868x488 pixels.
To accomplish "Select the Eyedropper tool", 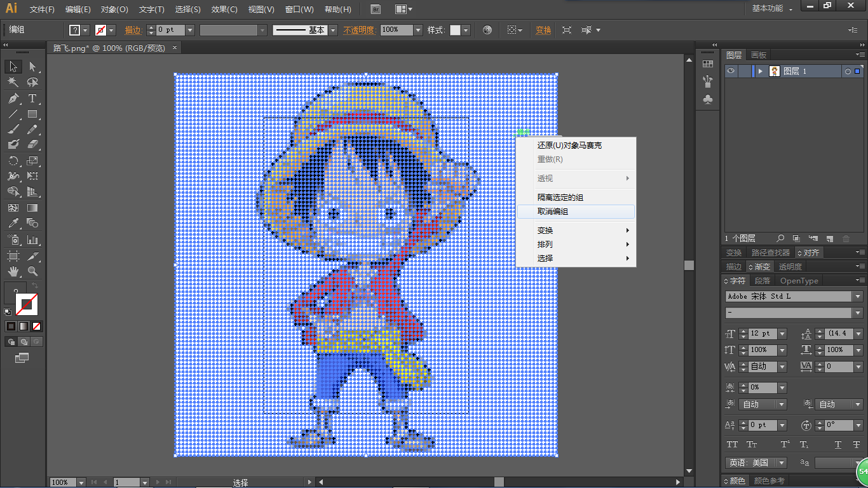I will point(13,223).
